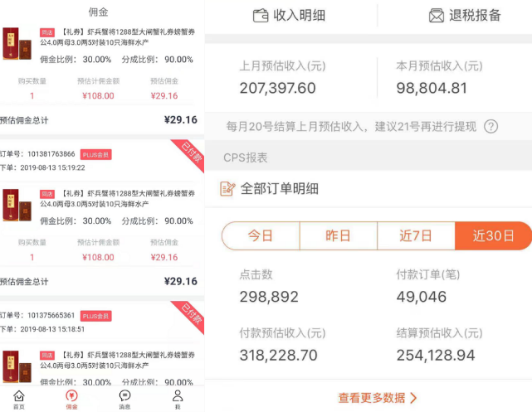
Task: Select the 近30日 date range
Action: pyautogui.click(x=493, y=235)
